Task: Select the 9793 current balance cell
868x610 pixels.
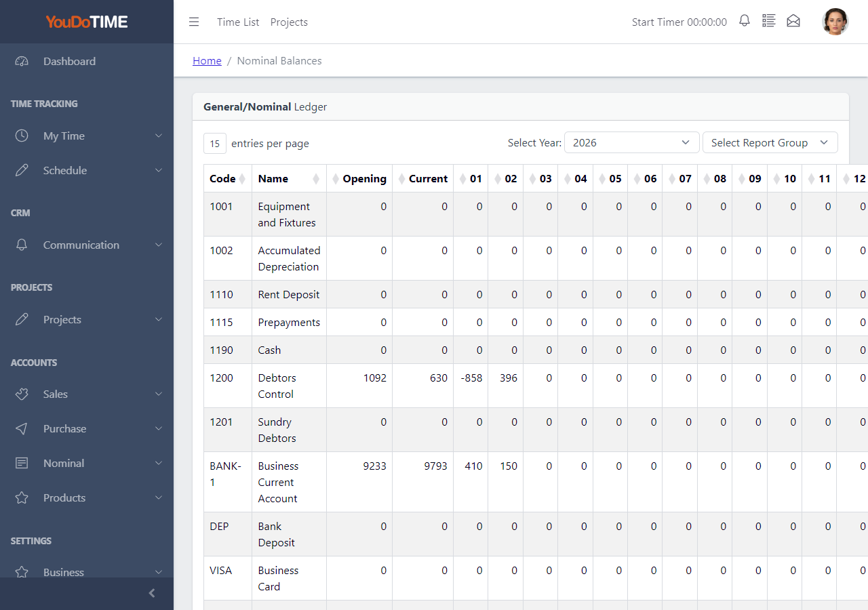Action: tap(423, 482)
